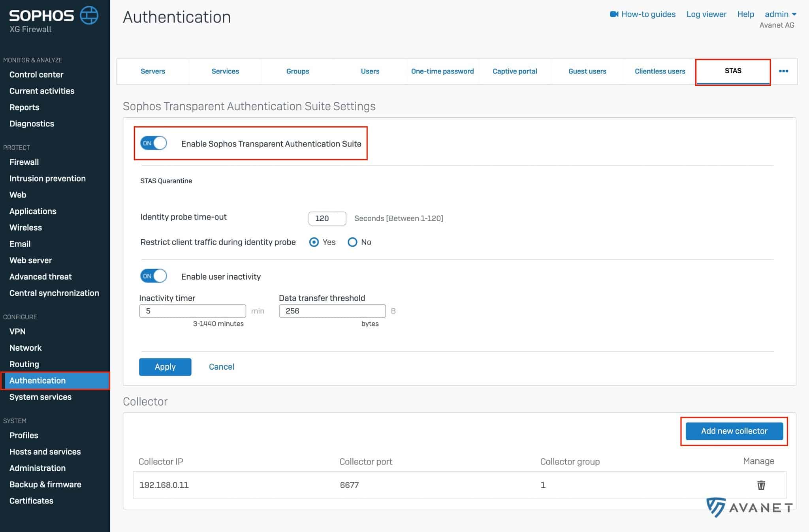This screenshot has width=809, height=532.
Task: Open Certificates in sidebar
Action: [31, 501]
